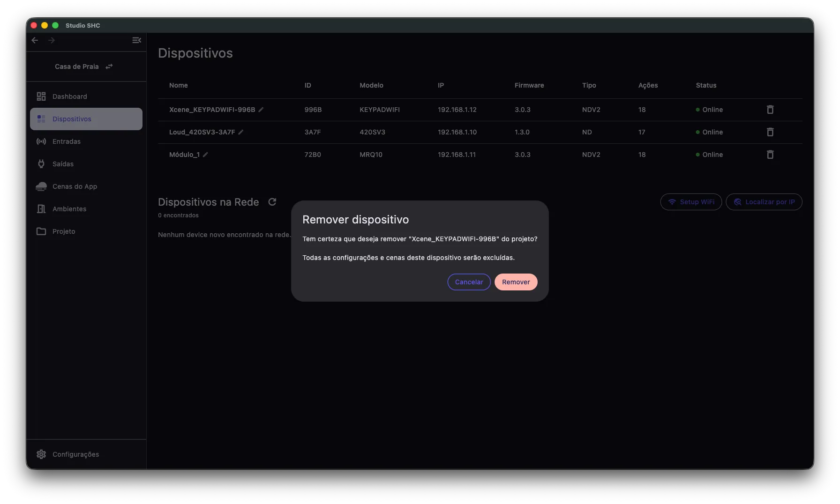This screenshot has width=840, height=504.
Task: Go to Cenas do App
Action: (x=86, y=186)
